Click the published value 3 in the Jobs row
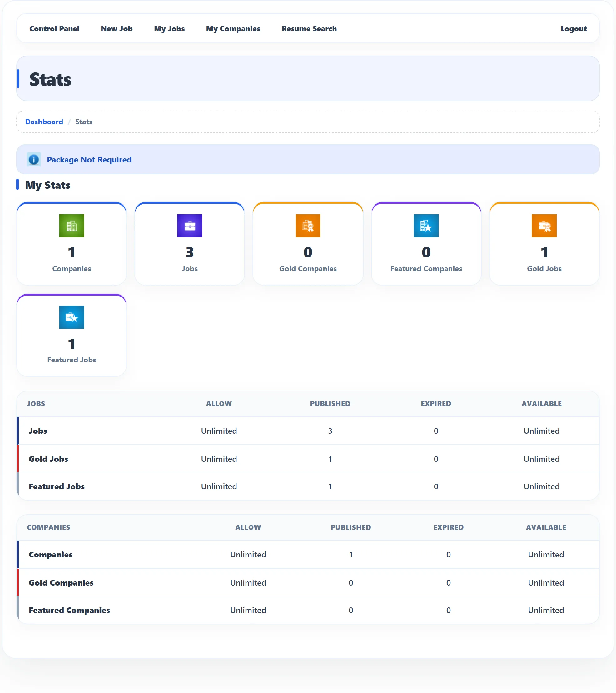This screenshot has height=693, width=616. 330,431
